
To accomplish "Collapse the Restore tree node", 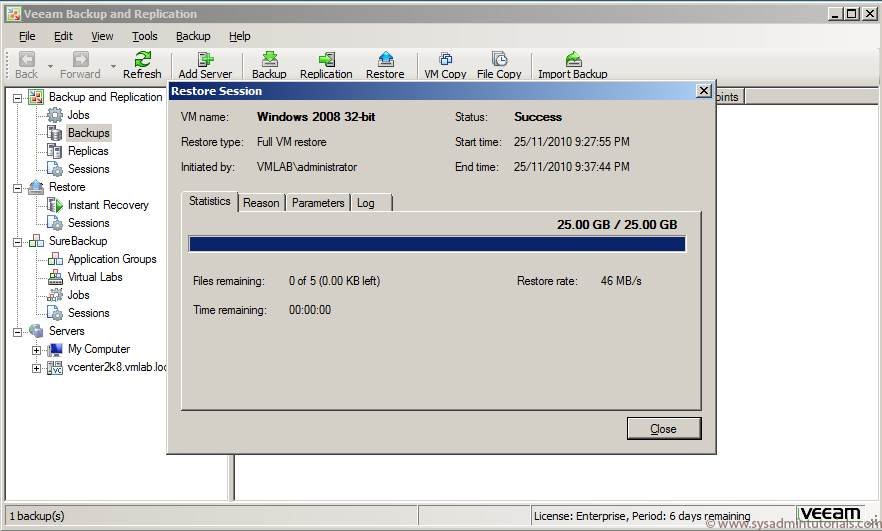I will tap(17, 188).
